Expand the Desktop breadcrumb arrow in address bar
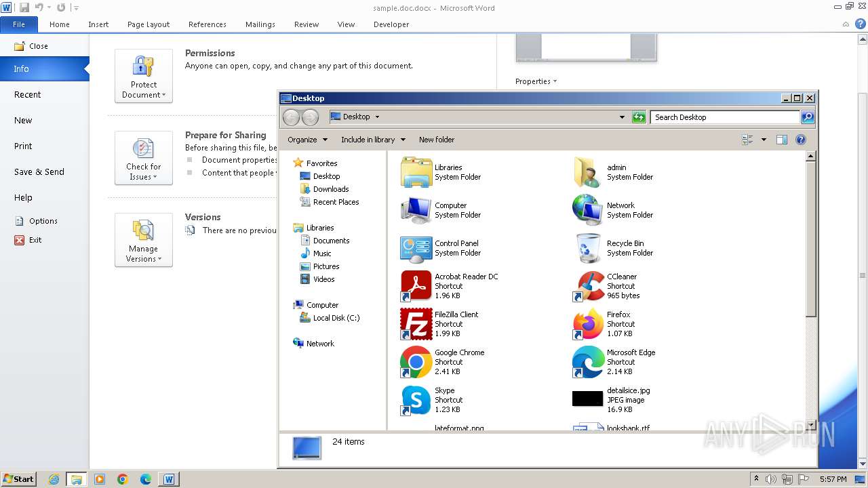This screenshot has width=868, height=488. (x=377, y=117)
